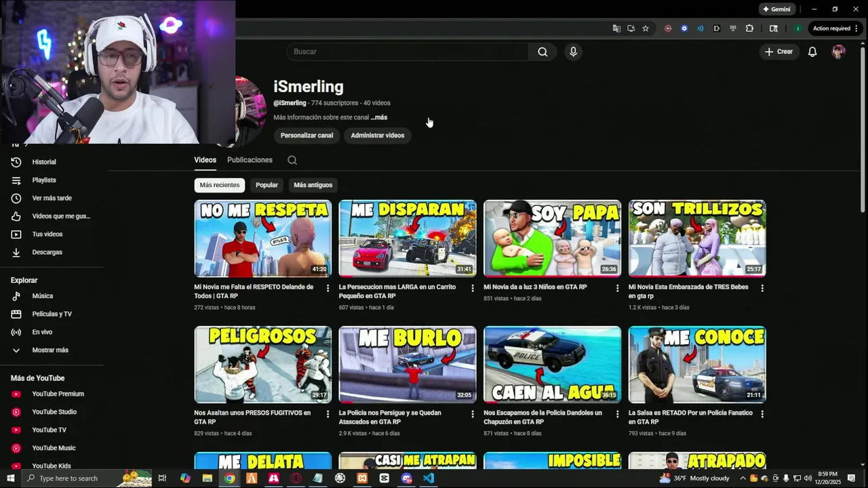Viewport: 868px width, 488px height.
Task: Click Personalizar canal button
Action: [x=307, y=136]
